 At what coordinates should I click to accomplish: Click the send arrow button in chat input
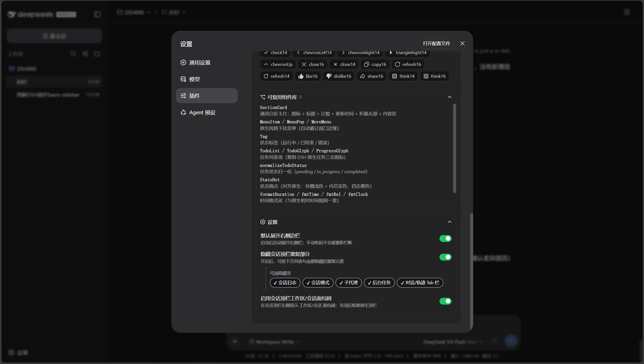[511, 341]
